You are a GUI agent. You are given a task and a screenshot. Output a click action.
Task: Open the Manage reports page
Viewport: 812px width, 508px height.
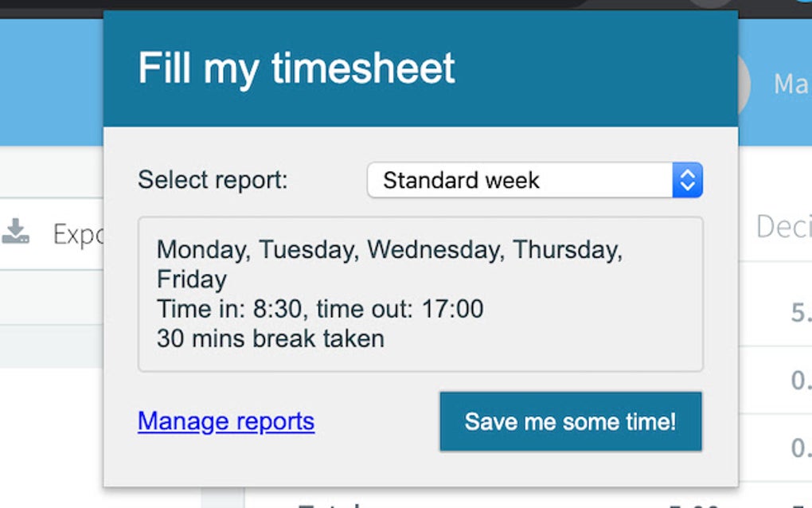(x=224, y=421)
